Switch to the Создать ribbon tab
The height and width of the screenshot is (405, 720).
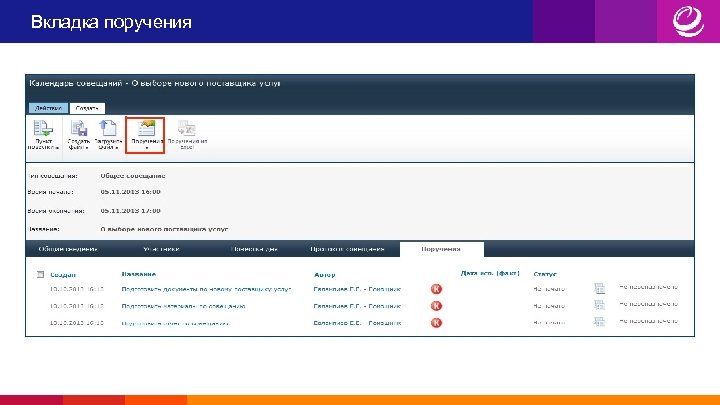87,108
